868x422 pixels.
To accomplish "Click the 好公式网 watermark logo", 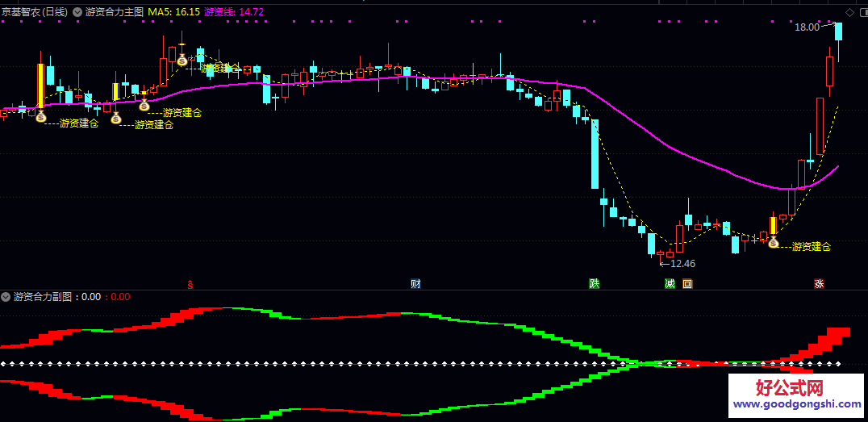I will click(798, 387).
